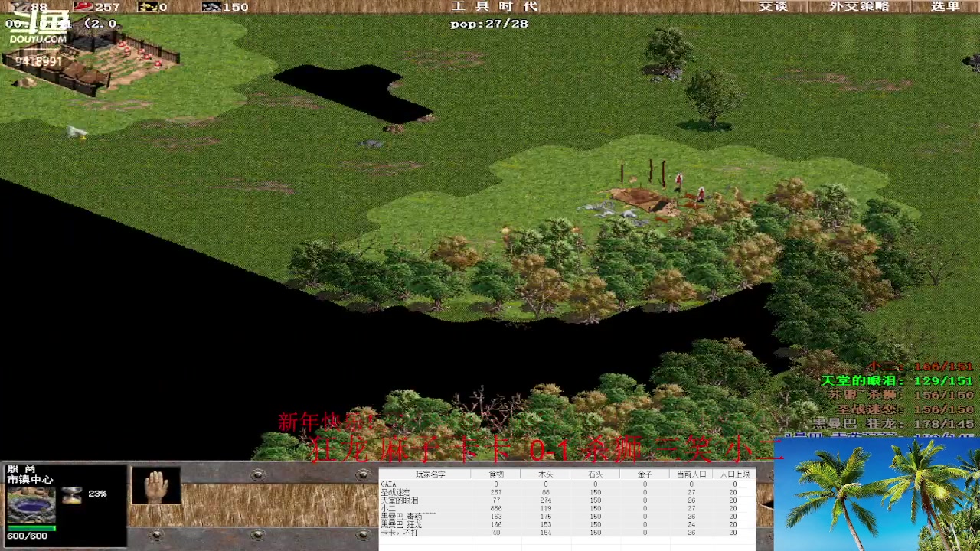Screen dimensions: 980x551
Task: Click the 600/600 hit points text
Action: 27,536
